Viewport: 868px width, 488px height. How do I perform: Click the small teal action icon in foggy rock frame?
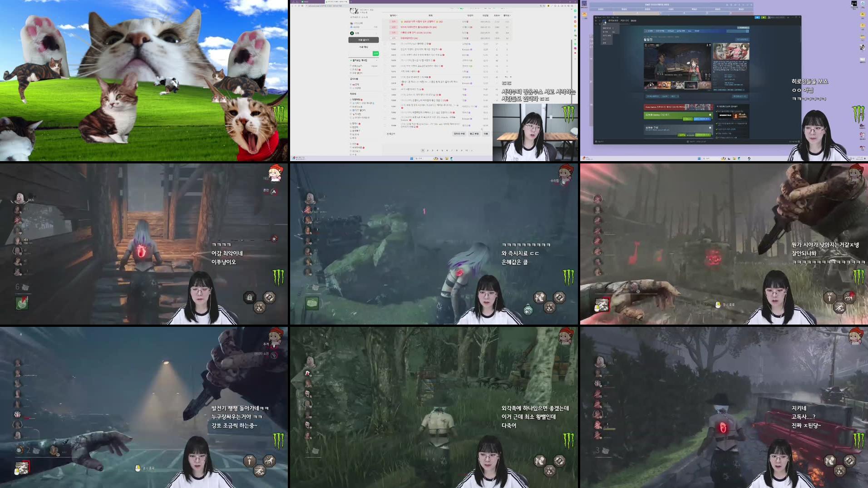(x=528, y=310)
